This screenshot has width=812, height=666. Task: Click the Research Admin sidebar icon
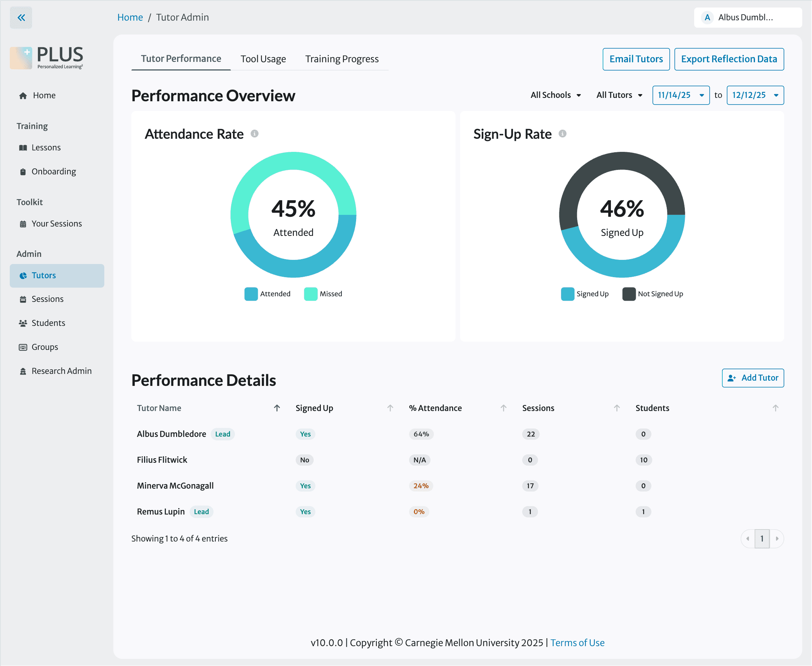23,371
